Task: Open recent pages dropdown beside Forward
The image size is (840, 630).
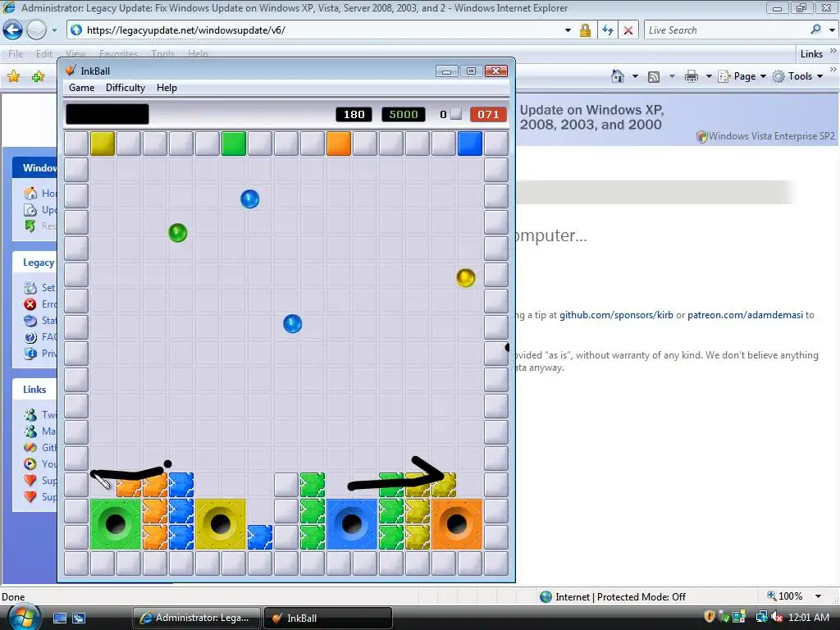Action: [x=54, y=30]
